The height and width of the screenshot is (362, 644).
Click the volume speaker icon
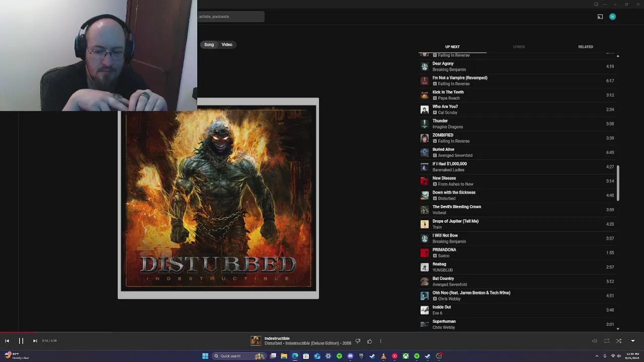pyautogui.click(x=594, y=341)
